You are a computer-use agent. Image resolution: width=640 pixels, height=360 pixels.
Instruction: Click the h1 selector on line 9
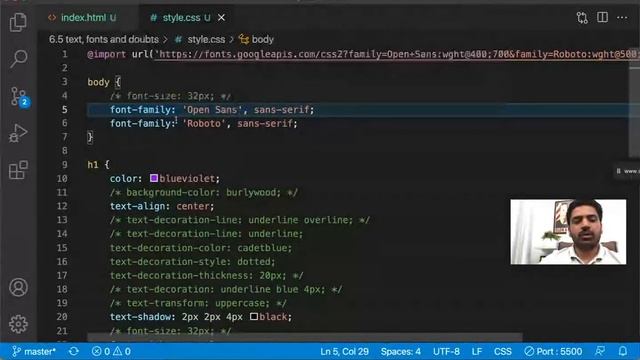pos(93,164)
